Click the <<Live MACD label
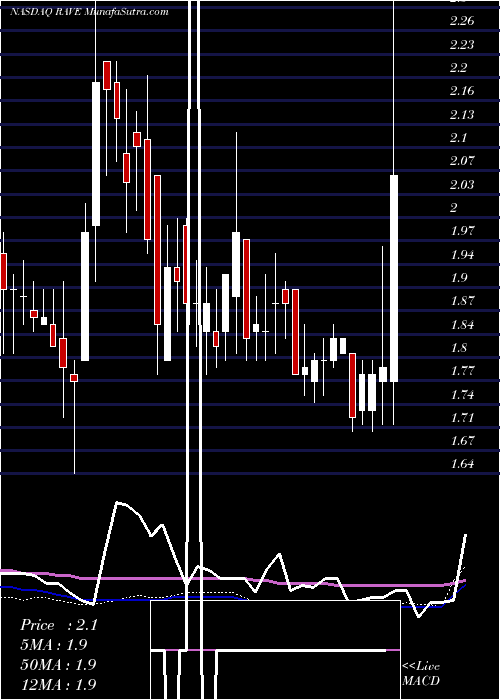 click(x=421, y=673)
